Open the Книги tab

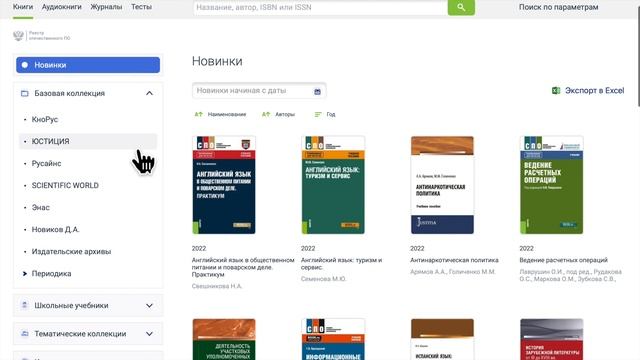pyautogui.click(x=23, y=7)
